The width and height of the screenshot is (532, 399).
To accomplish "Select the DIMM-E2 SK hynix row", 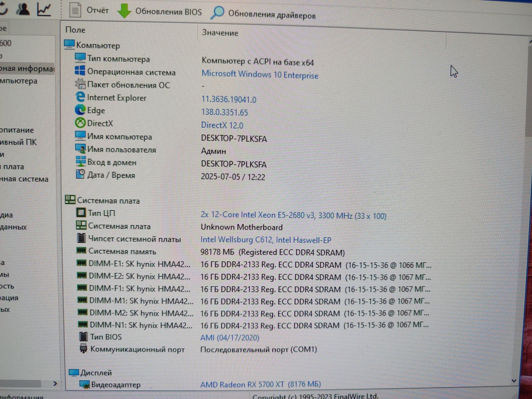I will pyautogui.click(x=254, y=277).
